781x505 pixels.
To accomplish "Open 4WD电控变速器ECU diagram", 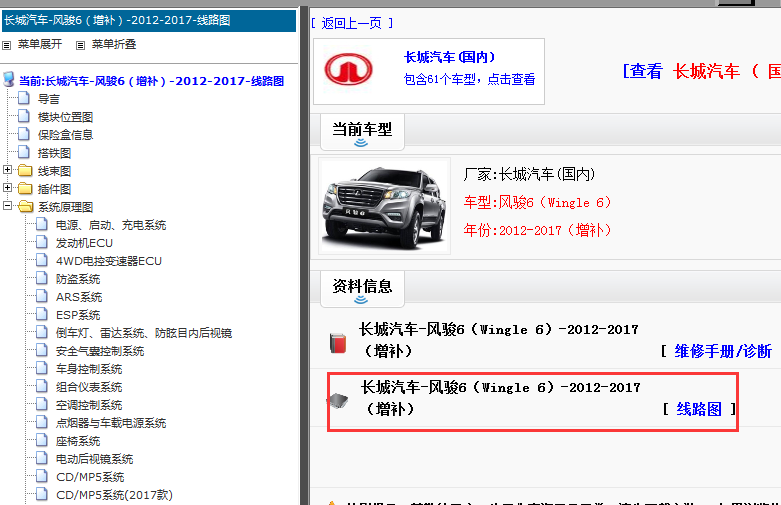I will pos(109,261).
